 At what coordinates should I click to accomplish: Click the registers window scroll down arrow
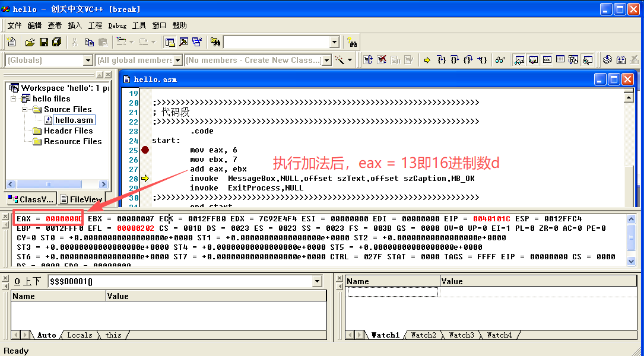pos(632,260)
